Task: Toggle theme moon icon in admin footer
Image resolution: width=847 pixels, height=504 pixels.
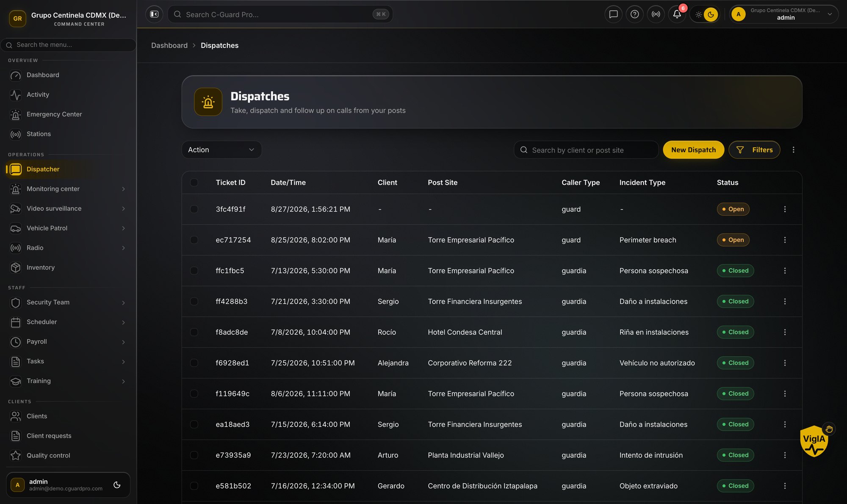Action: (x=117, y=485)
